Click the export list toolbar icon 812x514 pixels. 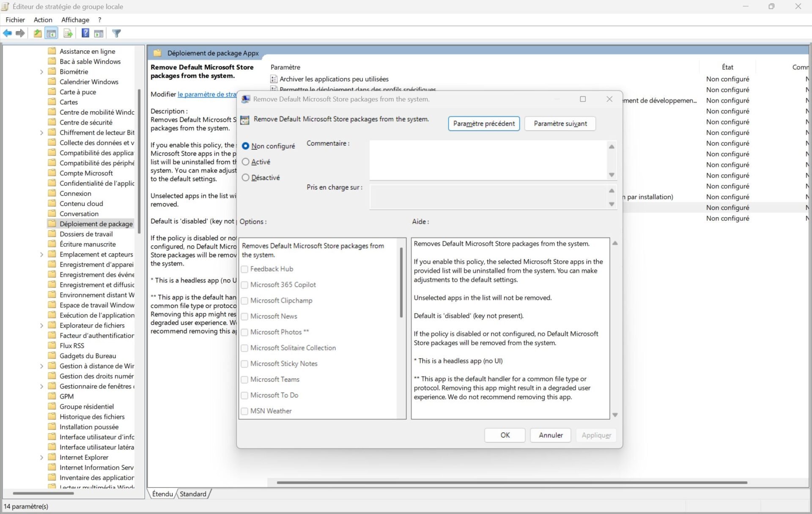(x=68, y=33)
